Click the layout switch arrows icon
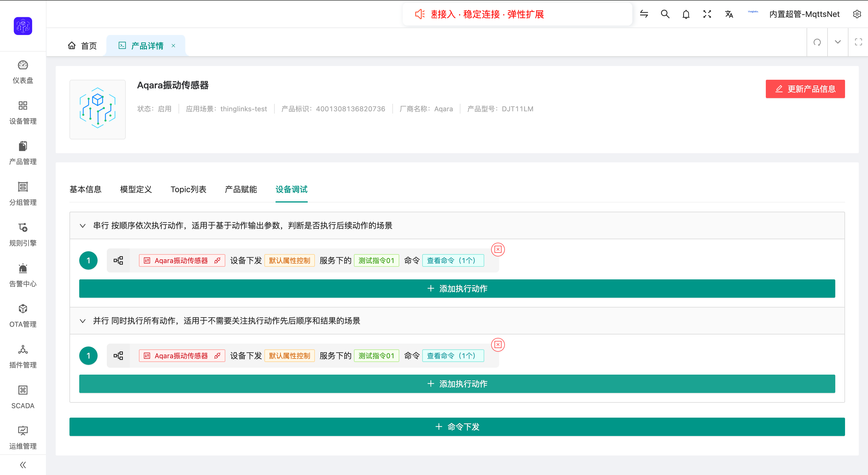 [644, 14]
